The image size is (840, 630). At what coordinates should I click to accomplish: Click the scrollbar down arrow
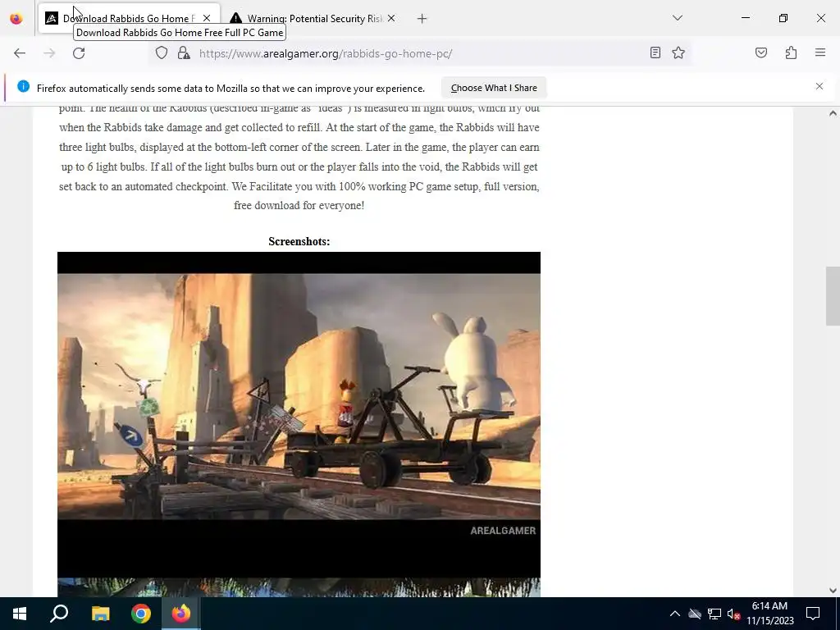pos(833,591)
